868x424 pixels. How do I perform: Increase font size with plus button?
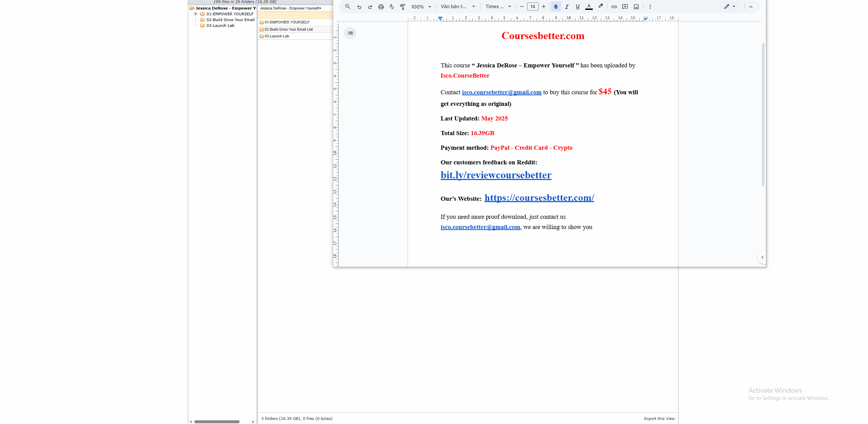click(x=543, y=6)
